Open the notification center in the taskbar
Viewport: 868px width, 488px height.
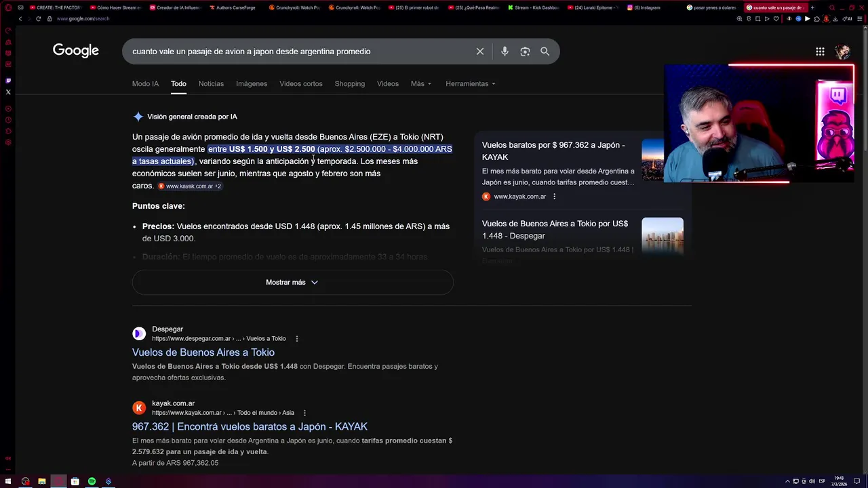[x=857, y=481]
